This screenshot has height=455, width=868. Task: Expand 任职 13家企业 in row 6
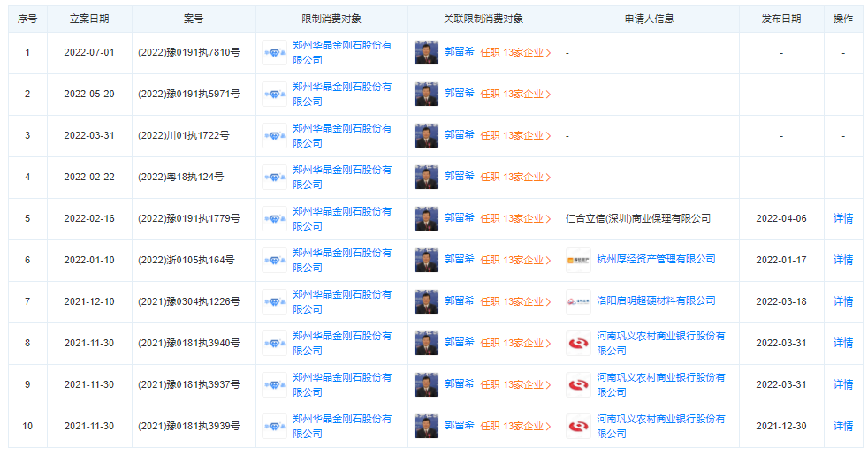[x=515, y=260]
